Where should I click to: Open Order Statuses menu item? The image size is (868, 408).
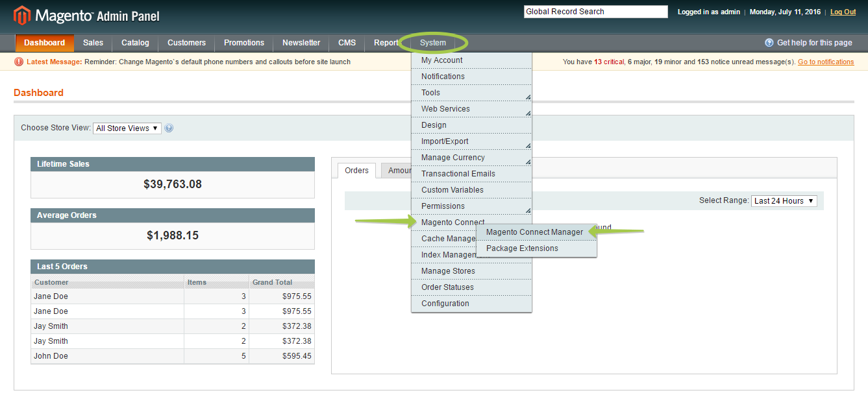coord(471,287)
